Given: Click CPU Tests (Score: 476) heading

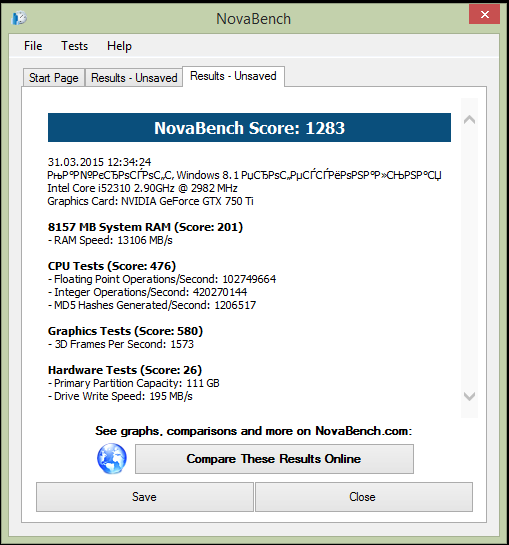Looking at the screenshot, I should point(112,266).
